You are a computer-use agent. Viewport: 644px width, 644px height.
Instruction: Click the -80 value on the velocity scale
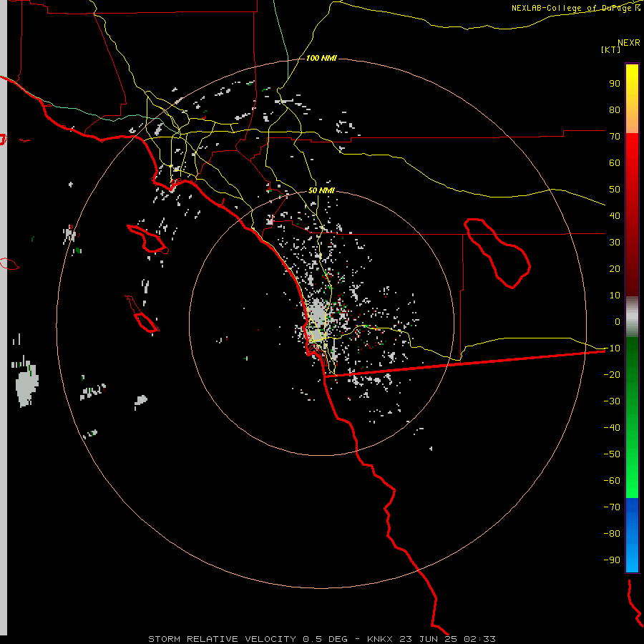click(612, 534)
